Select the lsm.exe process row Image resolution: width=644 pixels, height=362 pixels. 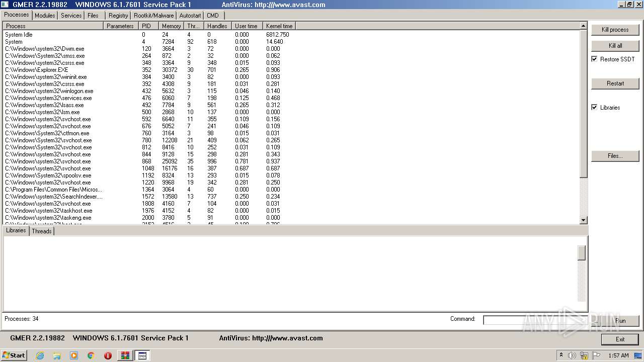coord(292,112)
